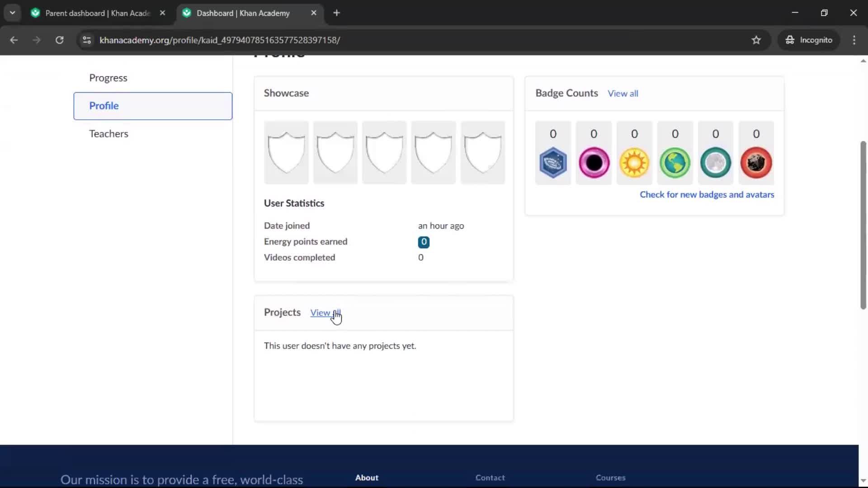The height and width of the screenshot is (488, 868).
Task: Click the Meteorite badge icon
Action: tap(756, 163)
